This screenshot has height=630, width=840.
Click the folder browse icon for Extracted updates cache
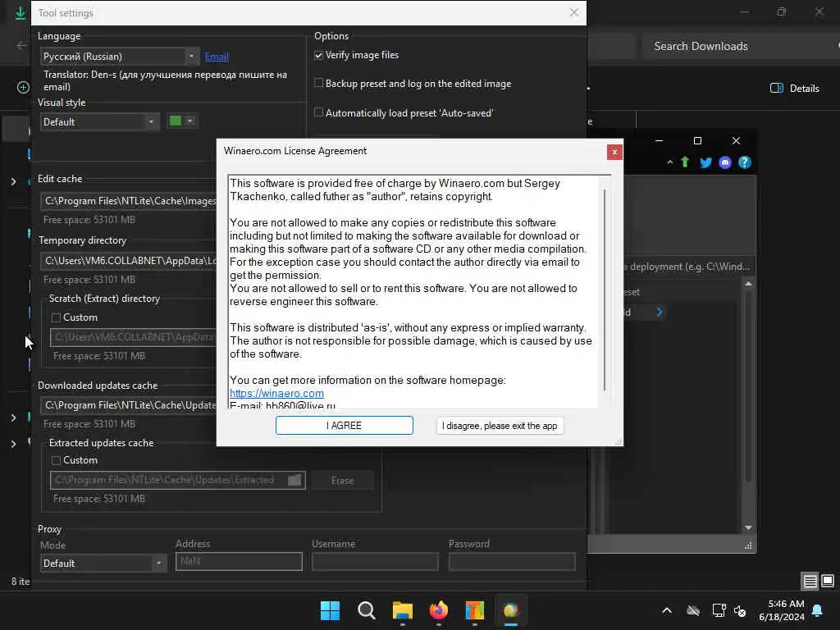tap(294, 480)
